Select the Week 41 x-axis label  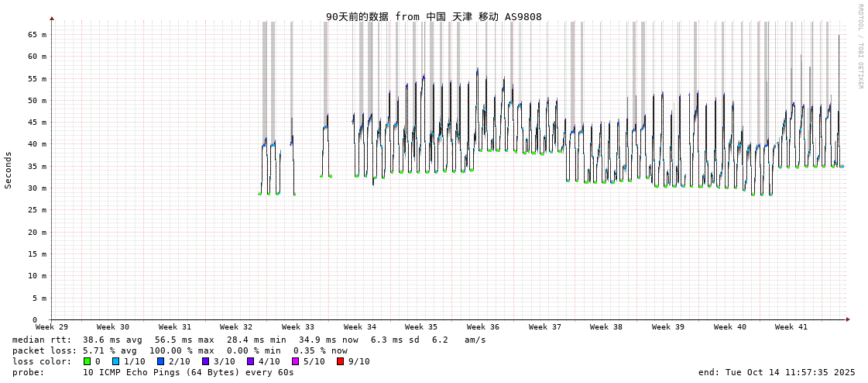(x=791, y=327)
